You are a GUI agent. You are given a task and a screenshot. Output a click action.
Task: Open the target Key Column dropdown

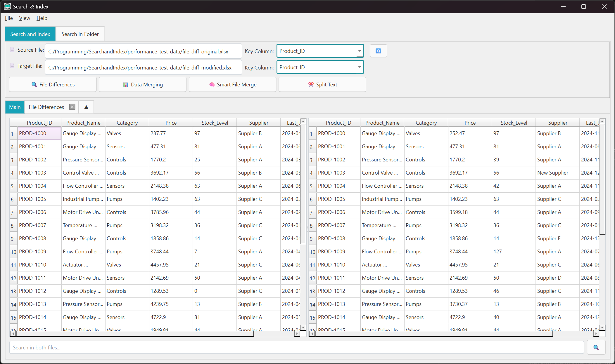pyautogui.click(x=359, y=67)
